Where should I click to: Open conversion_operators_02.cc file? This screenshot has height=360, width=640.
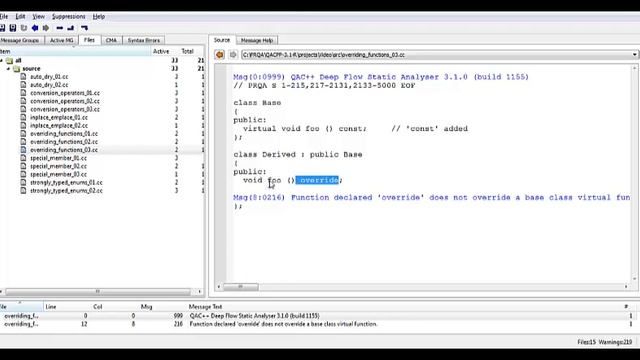[65, 101]
